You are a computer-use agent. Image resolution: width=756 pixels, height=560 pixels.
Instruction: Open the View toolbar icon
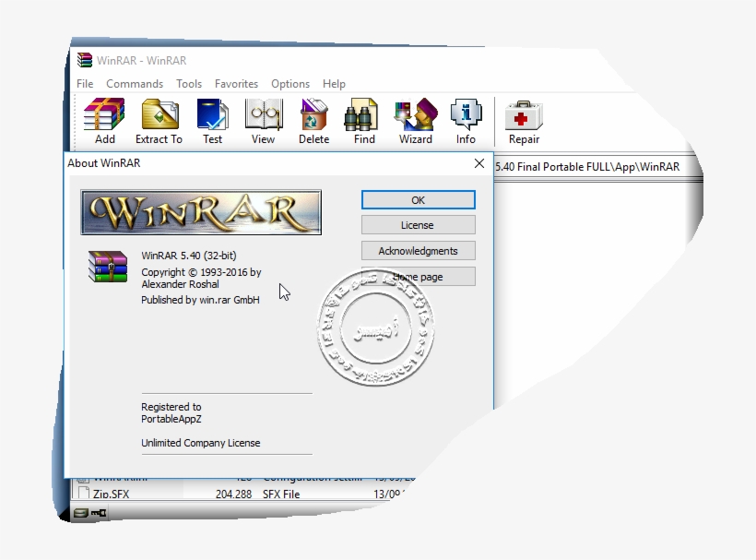point(263,114)
